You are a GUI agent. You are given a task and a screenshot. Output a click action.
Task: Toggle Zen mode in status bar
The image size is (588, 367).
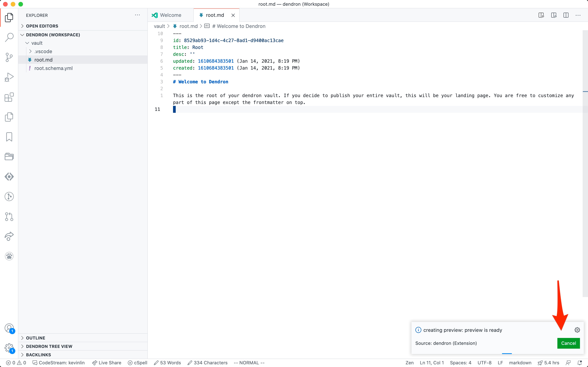409,363
